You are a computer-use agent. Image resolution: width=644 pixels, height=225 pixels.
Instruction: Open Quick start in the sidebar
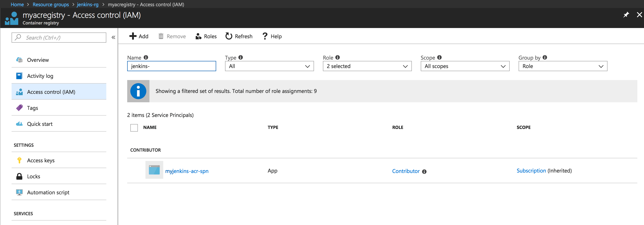59,124
